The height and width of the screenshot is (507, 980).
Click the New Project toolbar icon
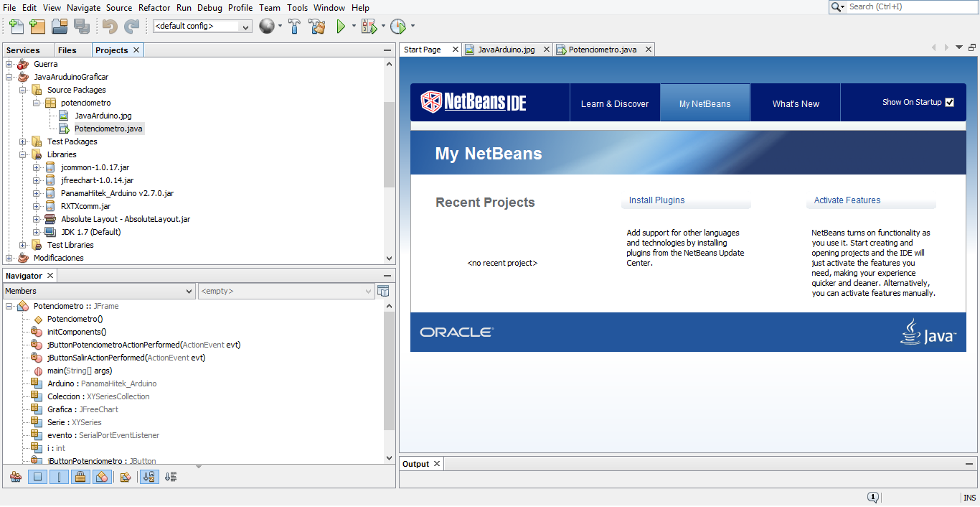point(37,27)
